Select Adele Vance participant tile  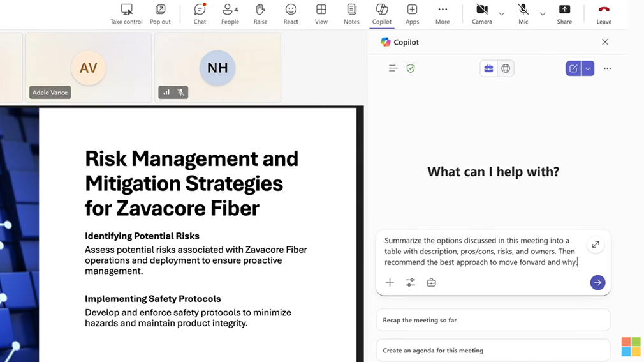coord(88,68)
